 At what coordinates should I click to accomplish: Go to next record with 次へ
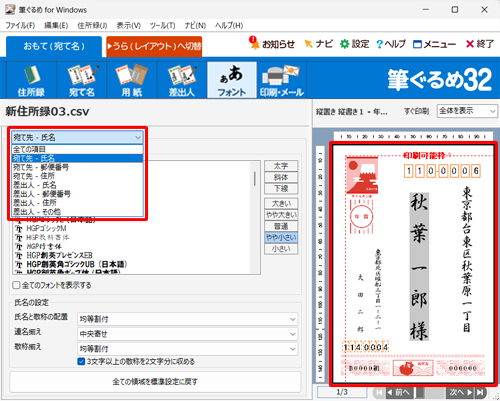(x=460, y=392)
